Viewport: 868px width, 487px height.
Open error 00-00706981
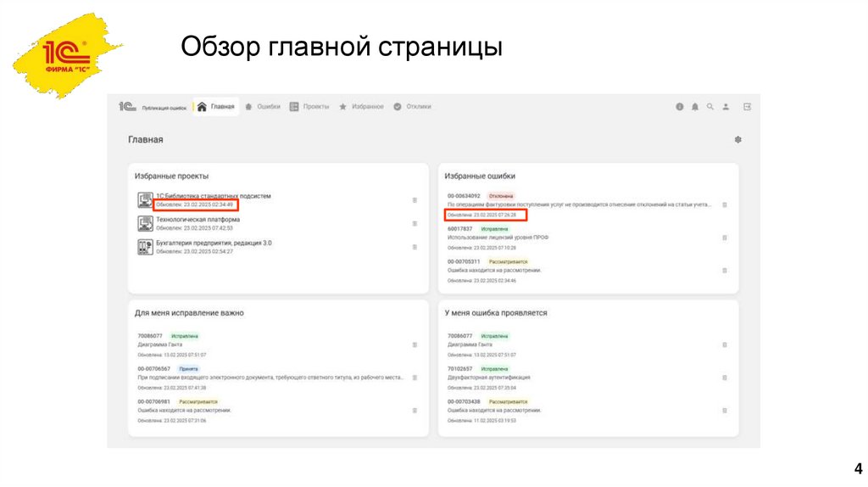[x=154, y=401]
